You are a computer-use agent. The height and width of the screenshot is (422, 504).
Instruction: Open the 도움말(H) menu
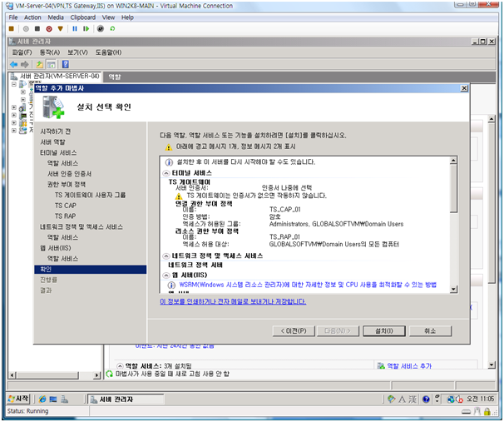tap(108, 52)
